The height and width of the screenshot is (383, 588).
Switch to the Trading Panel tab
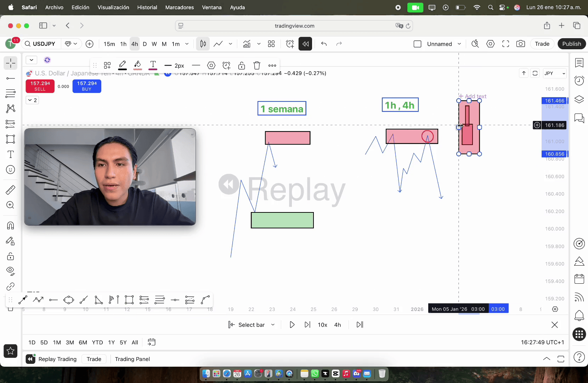132,359
